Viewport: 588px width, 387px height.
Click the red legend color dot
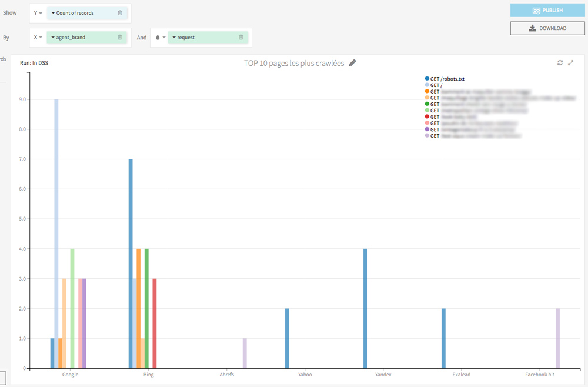(427, 116)
